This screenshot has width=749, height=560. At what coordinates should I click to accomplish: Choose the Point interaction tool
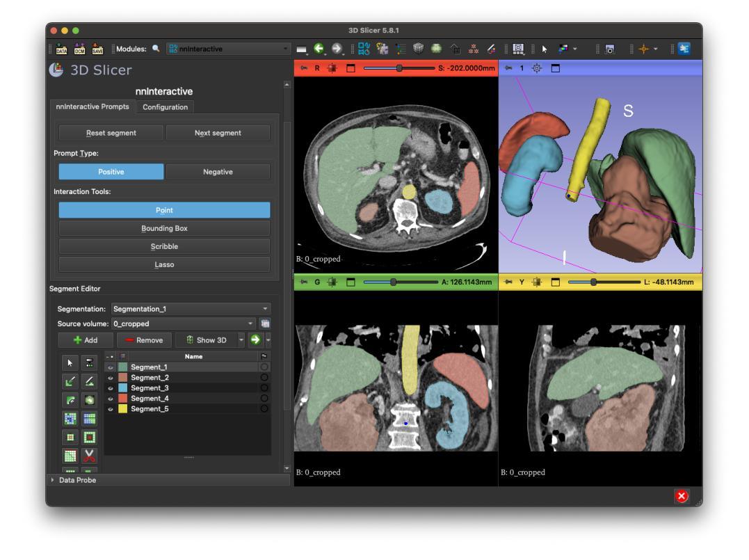[x=164, y=210]
